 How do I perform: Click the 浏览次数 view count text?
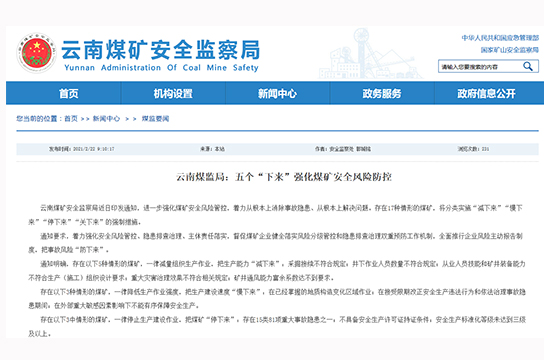[x=473, y=149]
